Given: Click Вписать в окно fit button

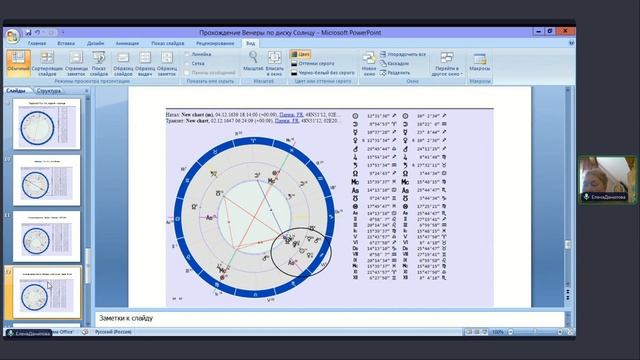Looking at the screenshot, I should tap(274, 63).
